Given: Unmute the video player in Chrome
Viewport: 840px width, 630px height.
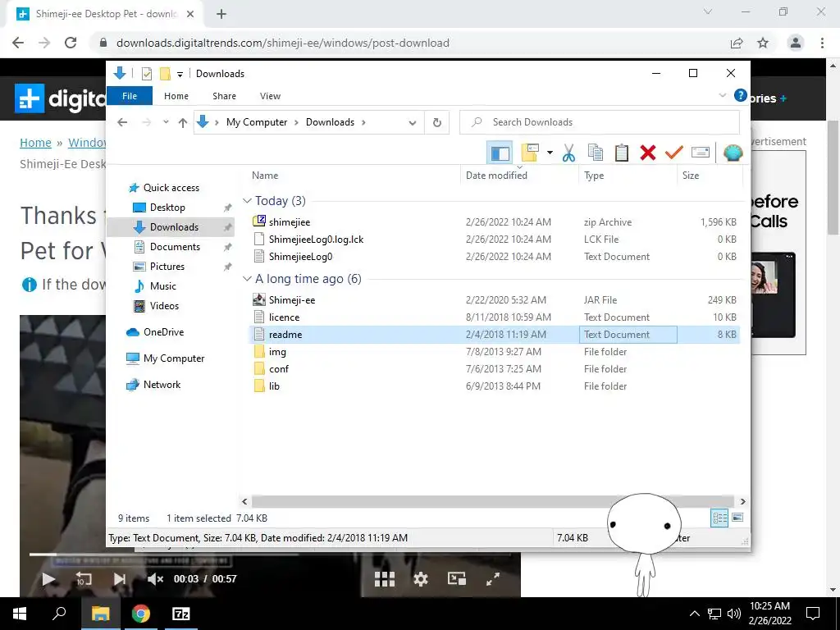Looking at the screenshot, I should coord(155,578).
